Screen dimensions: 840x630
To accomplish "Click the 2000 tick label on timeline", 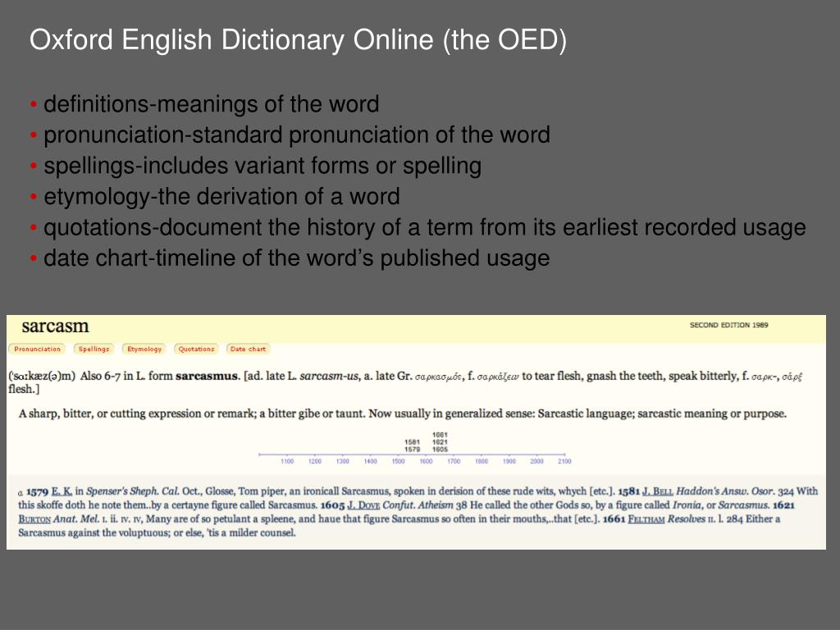I will point(536,461).
